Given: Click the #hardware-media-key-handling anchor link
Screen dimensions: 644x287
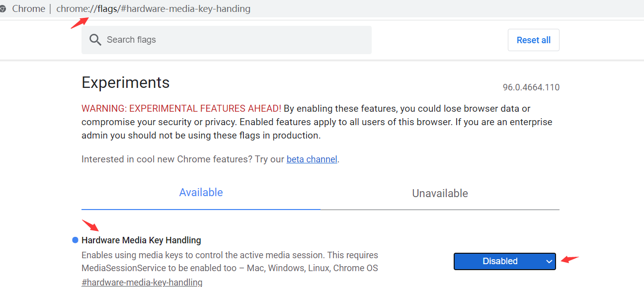Looking at the screenshot, I should pos(142,283).
